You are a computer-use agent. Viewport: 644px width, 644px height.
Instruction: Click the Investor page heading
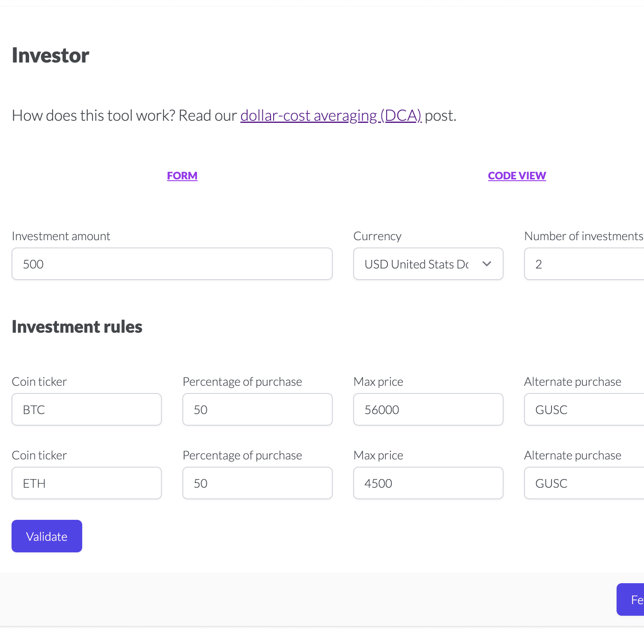coord(51,55)
